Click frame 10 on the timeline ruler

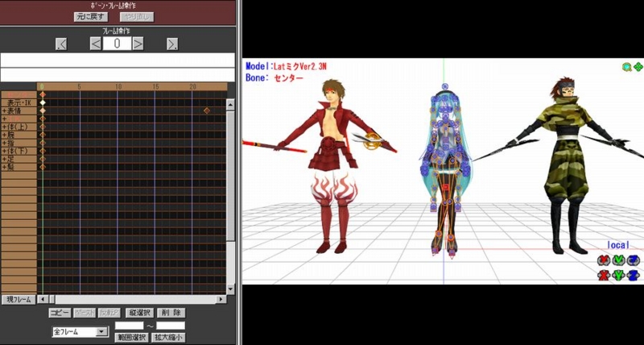(x=118, y=86)
